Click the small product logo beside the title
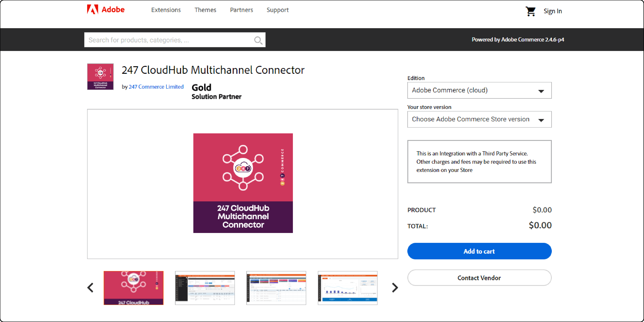Screen dimensions: 644x322 [x=100, y=76]
